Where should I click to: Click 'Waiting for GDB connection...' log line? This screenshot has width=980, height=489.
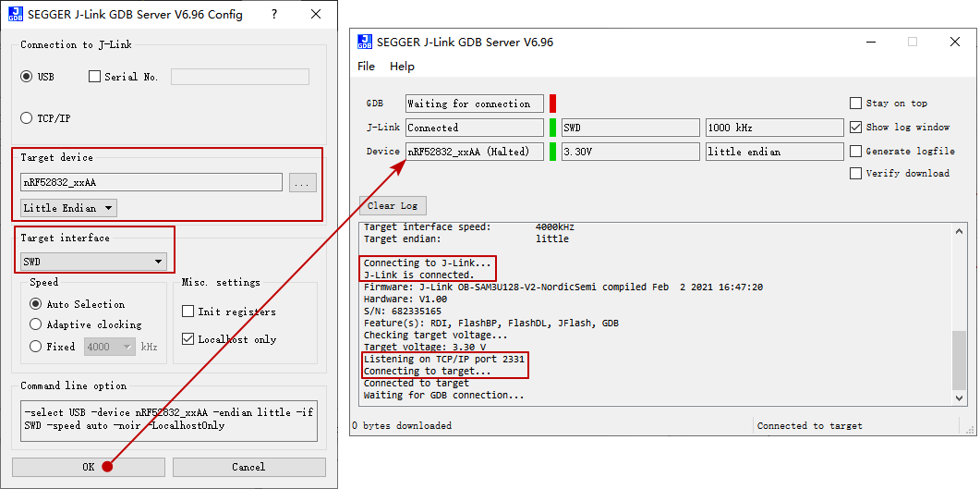443,396
